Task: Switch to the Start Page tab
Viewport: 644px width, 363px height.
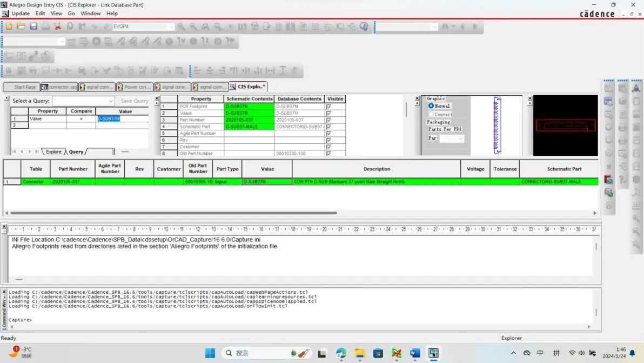Action: coord(22,87)
